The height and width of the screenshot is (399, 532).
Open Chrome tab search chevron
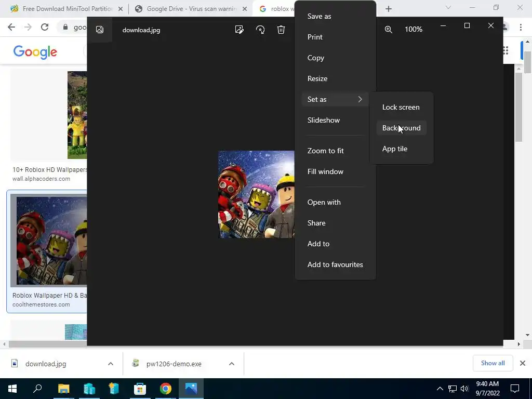point(448,7)
